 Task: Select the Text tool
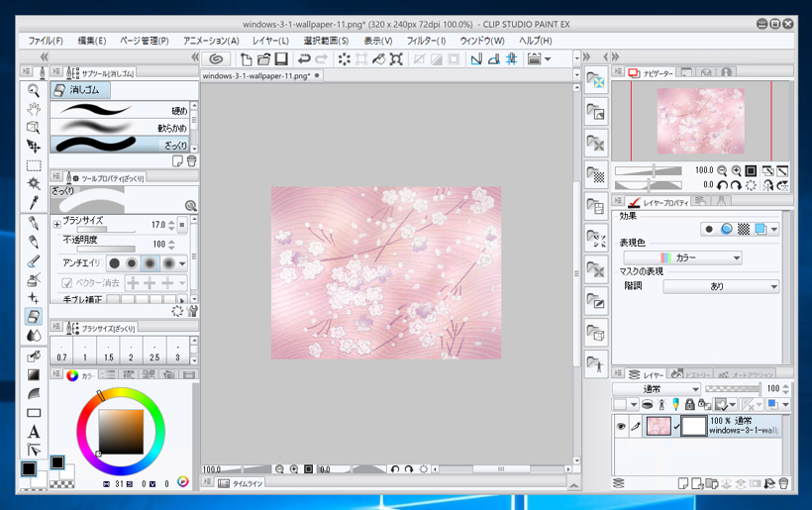tap(34, 432)
